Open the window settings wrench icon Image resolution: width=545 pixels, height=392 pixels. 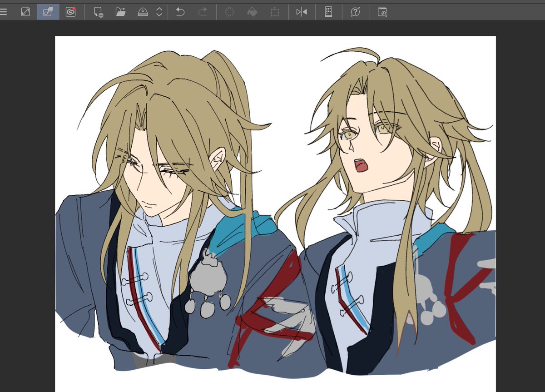pyautogui.click(x=382, y=12)
